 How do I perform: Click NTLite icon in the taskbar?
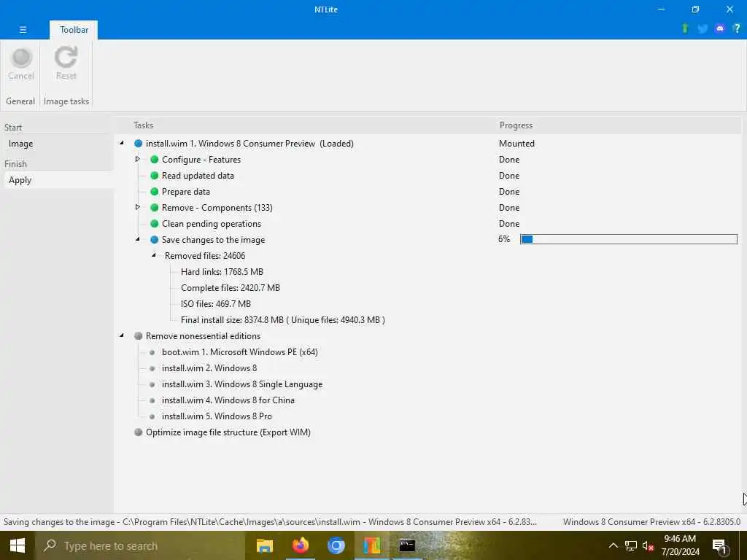click(x=371, y=545)
